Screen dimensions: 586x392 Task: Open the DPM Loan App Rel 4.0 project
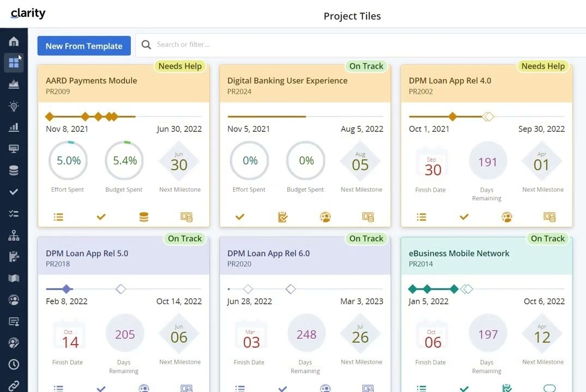450,81
